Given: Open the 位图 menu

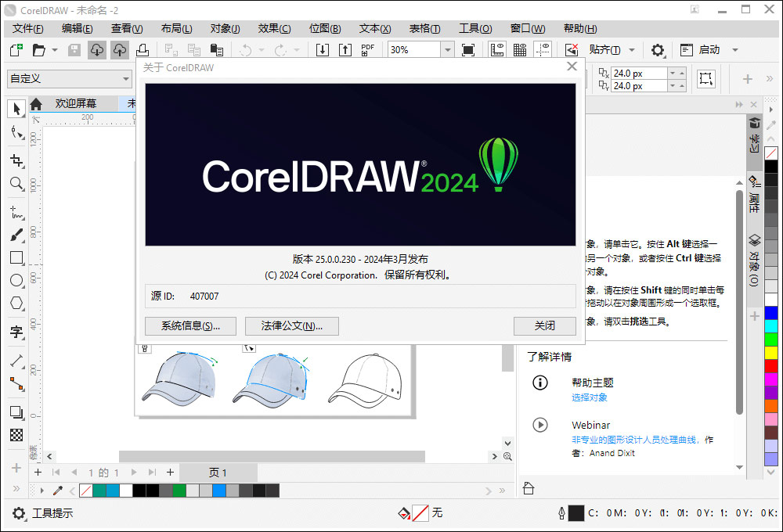Looking at the screenshot, I should [325, 28].
